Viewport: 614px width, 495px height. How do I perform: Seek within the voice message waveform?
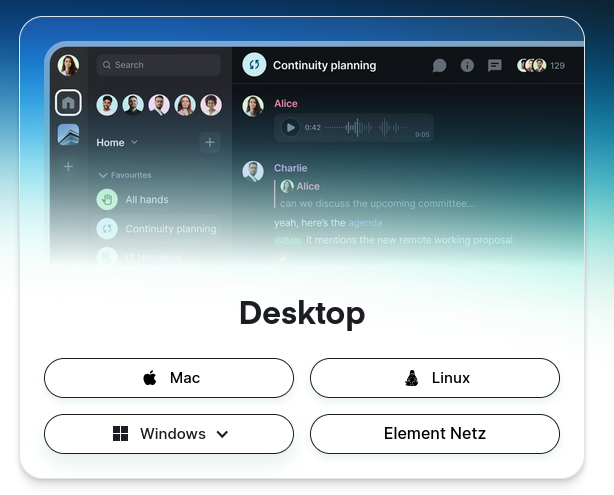pos(367,127)
